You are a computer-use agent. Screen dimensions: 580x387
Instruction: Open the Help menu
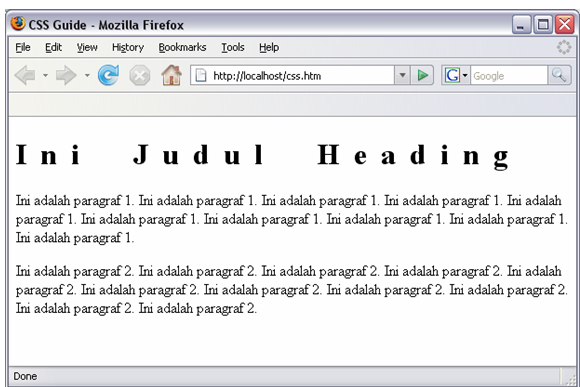click(x=269, y=47)
